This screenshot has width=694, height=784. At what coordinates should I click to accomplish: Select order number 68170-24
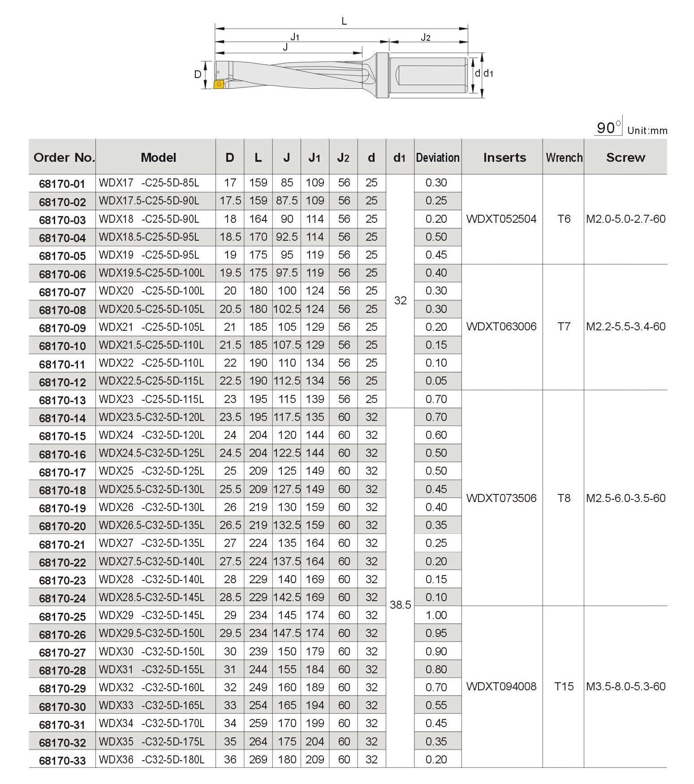pyautogui.click(x=62, y=598)
